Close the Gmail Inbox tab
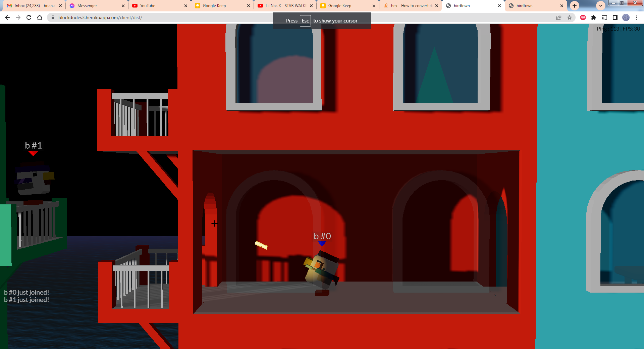The height and width of the screenshot is (349, 644). click(60, 6)
